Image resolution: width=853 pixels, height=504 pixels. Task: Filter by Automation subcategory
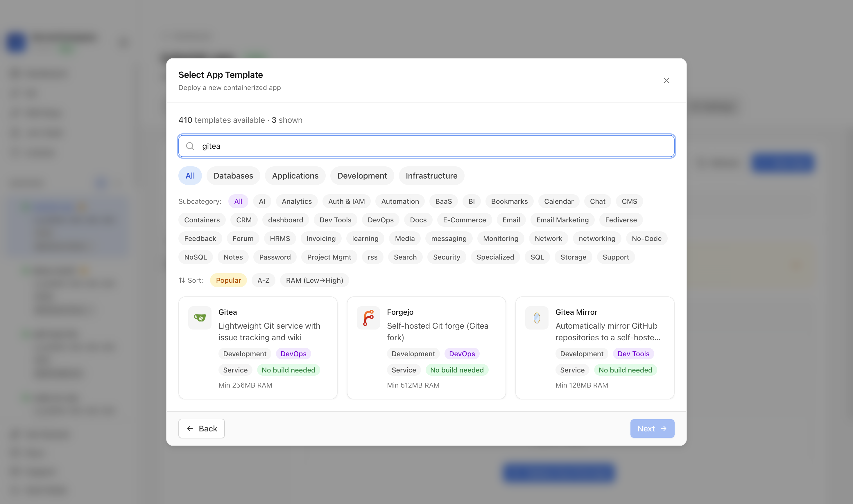click(400, 201)
